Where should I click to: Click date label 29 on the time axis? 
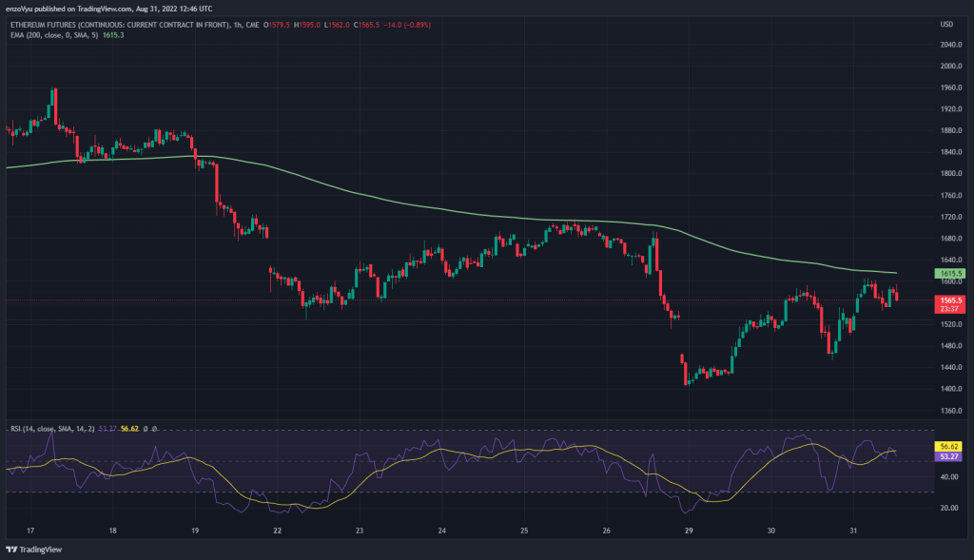coord(689,531)
